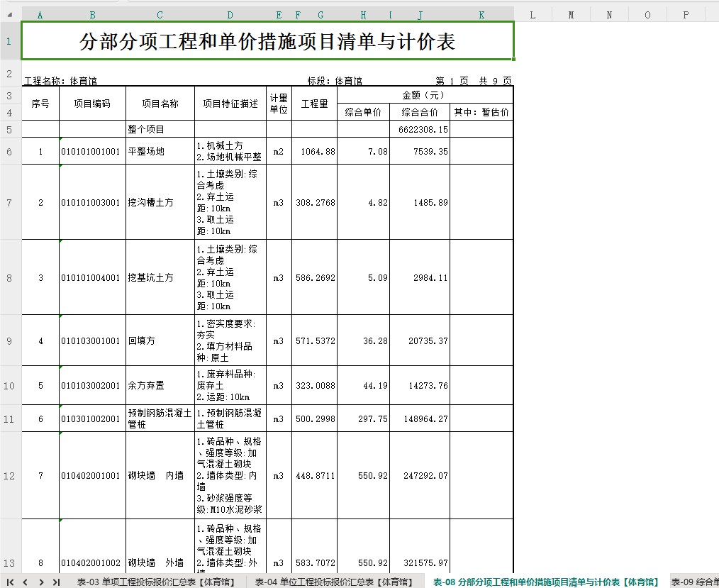719x588 pixels.
Task: Click the title cell 分部分项工程和单价措施项目清单与计价表
Action: 267,41
